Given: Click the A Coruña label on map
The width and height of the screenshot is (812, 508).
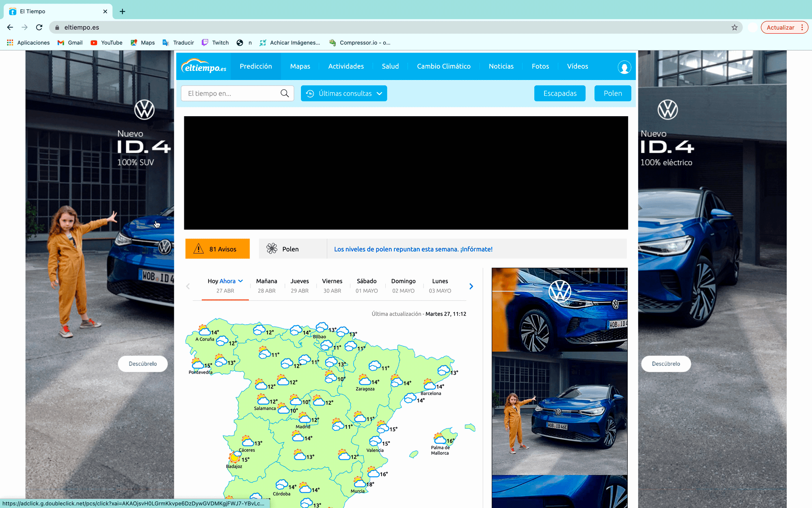Looking at the screenshot, I should click(x=205, y=339).
